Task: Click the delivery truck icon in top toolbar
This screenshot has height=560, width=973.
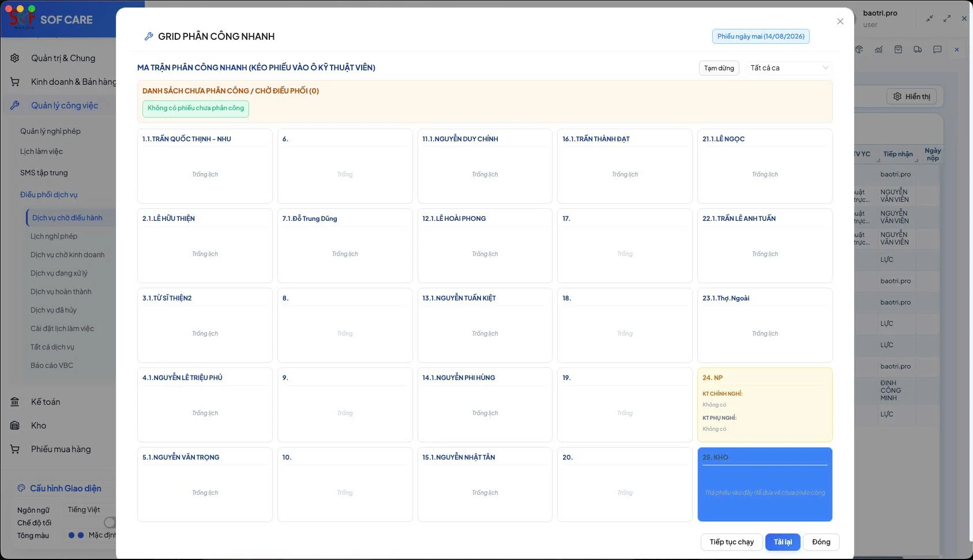Action: (x=918, y=50)
